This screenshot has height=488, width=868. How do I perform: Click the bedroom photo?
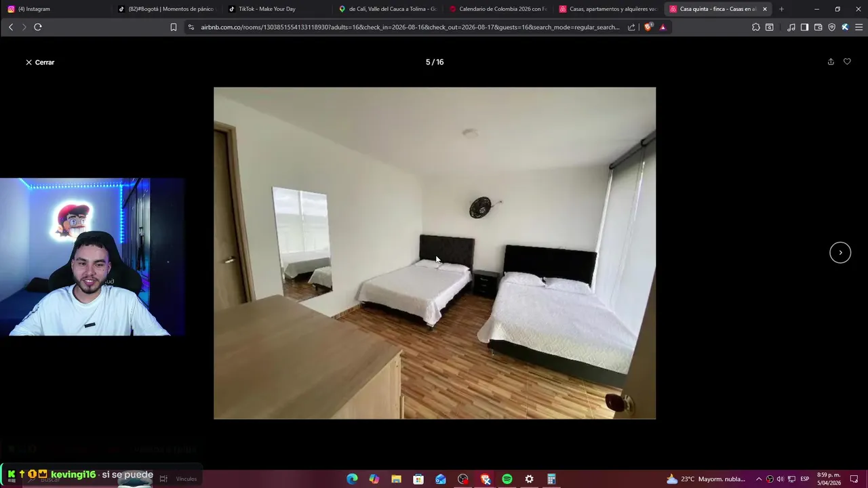tap(435, 253)
